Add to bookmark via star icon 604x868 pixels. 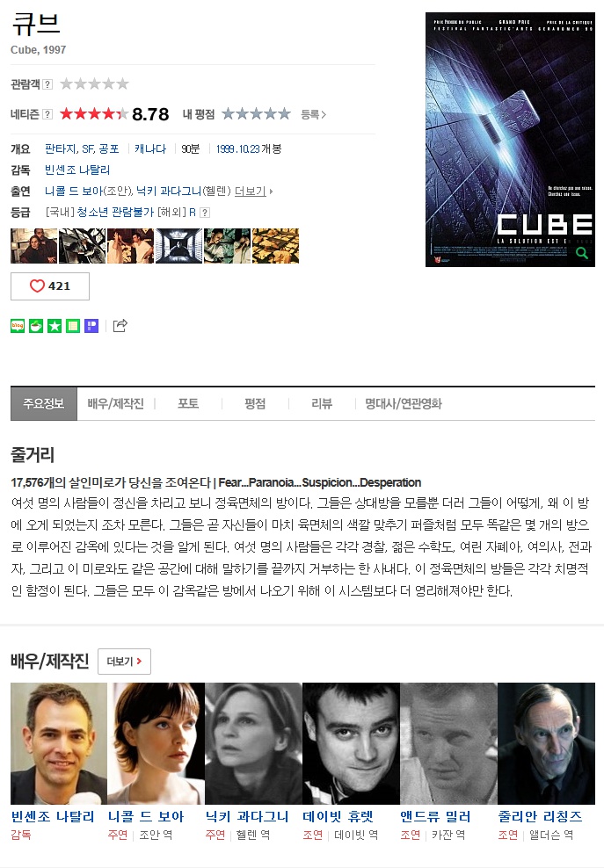pyautogui.click(x=55, y=326)
